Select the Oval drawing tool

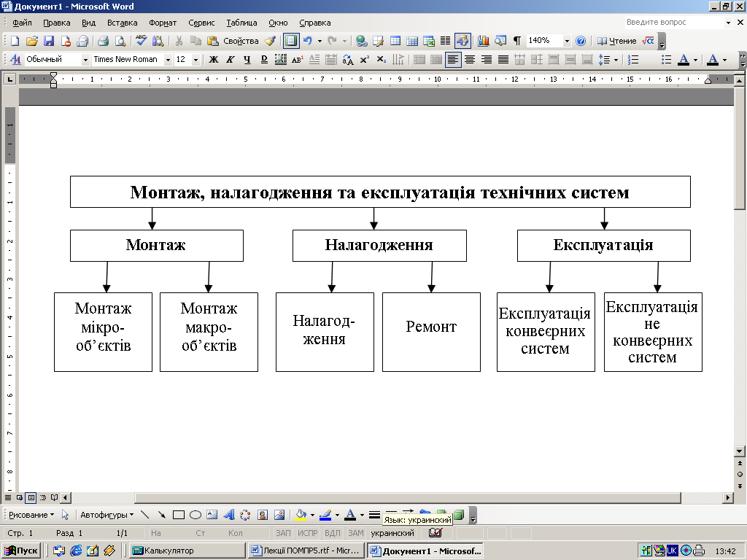tap(196, 515)
